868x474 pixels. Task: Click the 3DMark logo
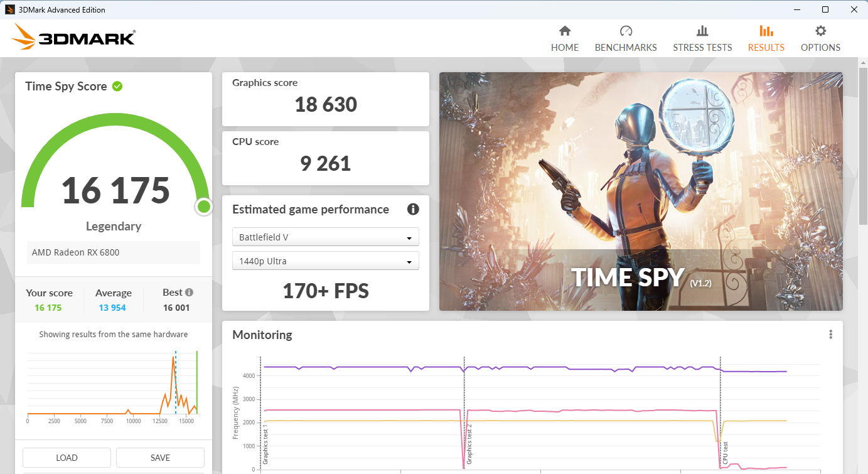tap(73, 37)
